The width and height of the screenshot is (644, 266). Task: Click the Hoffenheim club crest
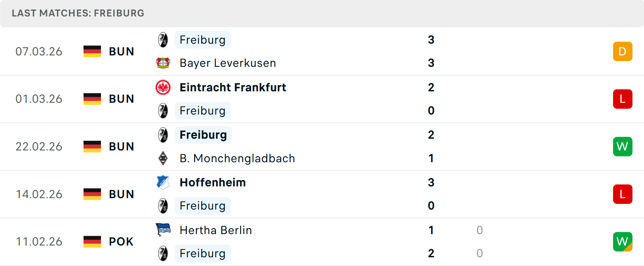click(x=163, y=182)
